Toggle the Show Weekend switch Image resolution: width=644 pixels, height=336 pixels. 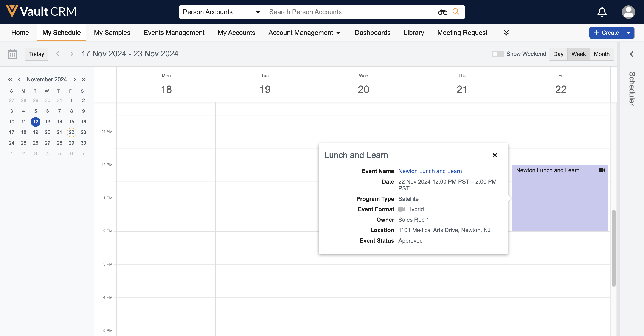tap(498, 54)
